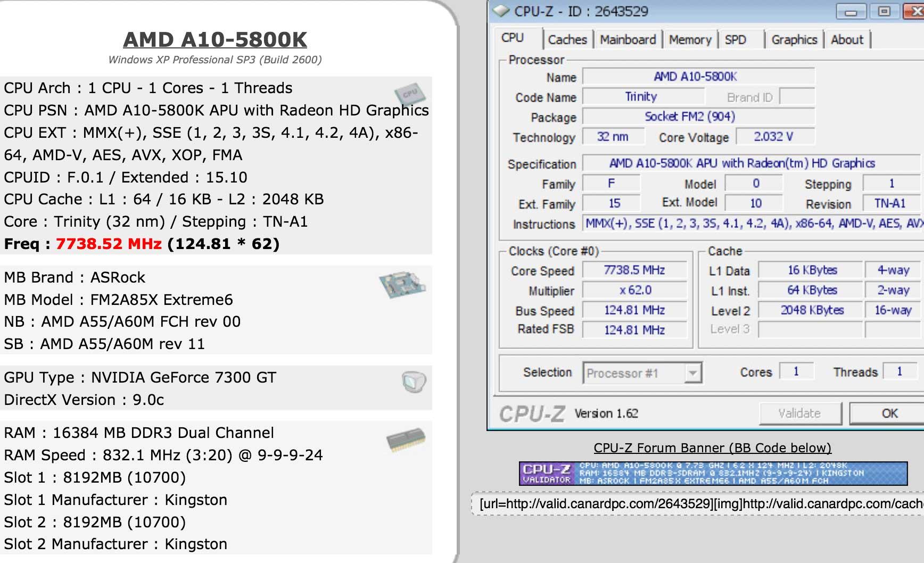The height and width of the screenshot is (563, 924).
Task: Click the motherboard icon beside MB Brand
Action: [x=402, y=285]
